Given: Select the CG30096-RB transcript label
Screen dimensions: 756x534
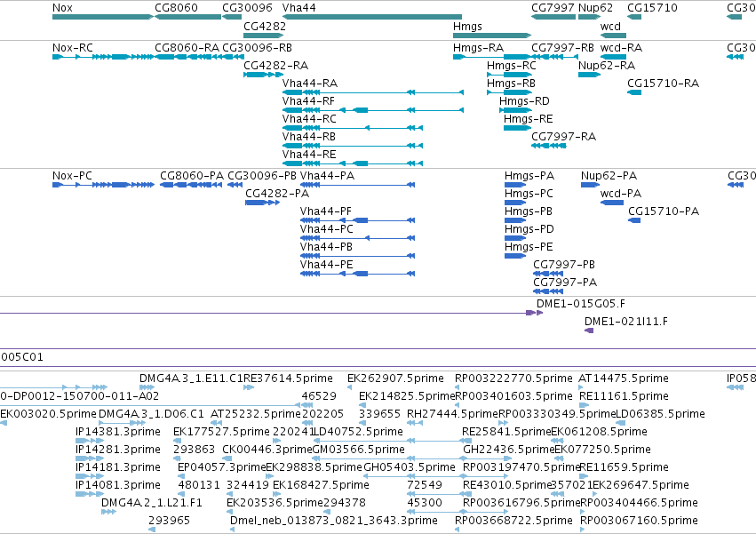Looking at the screenshot, I should 257,48.
